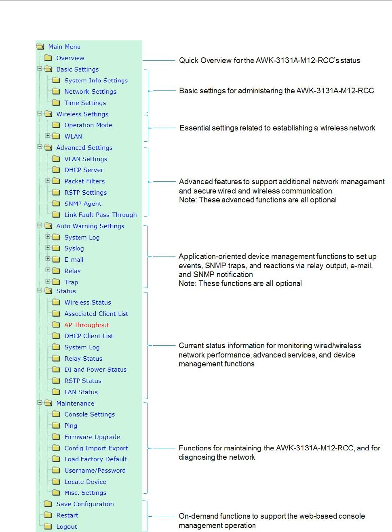Click the folder icon beside SNMP Agent
The width and height of the screenshot is (392, 532).
pyautogui.click(x=56, y=204)
